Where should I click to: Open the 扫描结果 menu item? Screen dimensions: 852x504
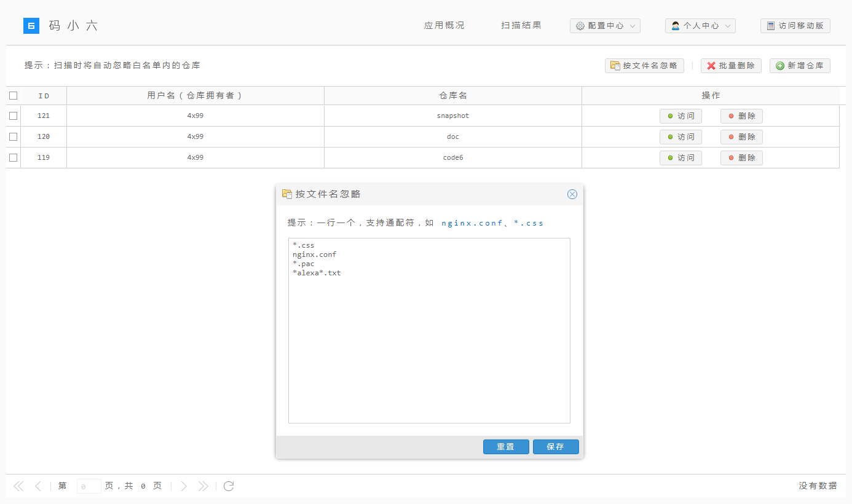521,26
